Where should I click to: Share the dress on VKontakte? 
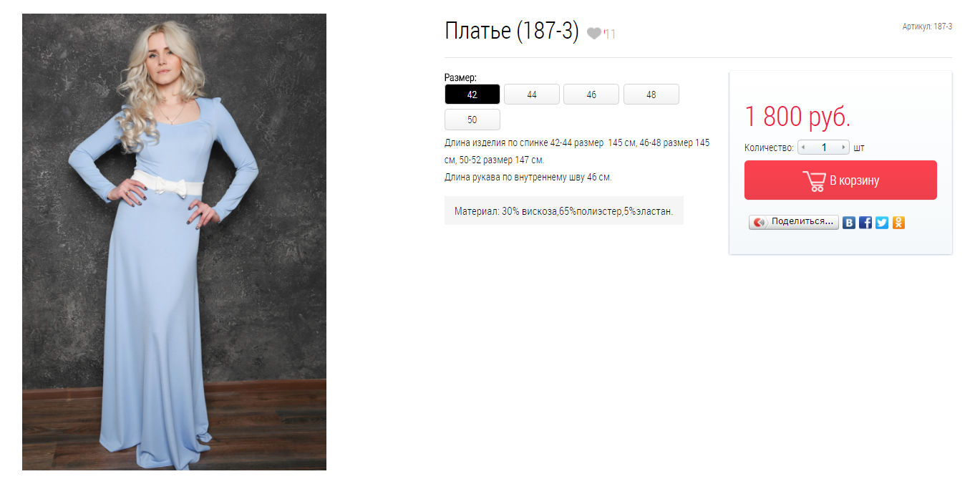point(849,223)
